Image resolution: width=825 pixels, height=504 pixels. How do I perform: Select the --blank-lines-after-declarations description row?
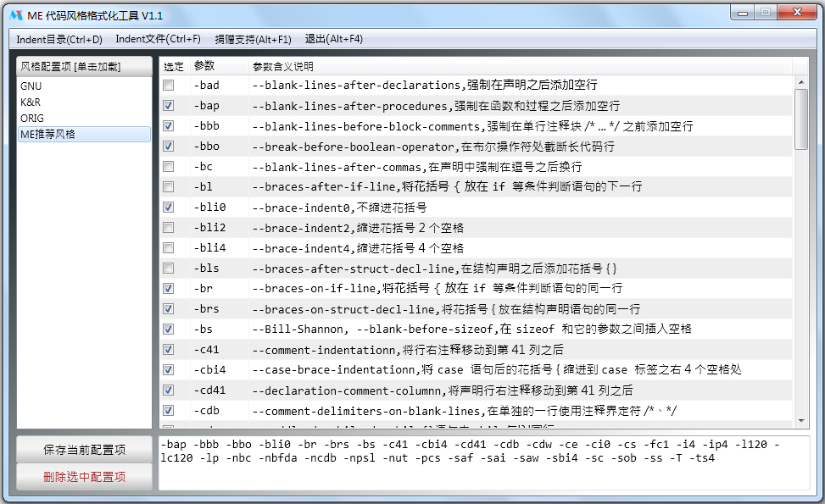coord(476,86)
